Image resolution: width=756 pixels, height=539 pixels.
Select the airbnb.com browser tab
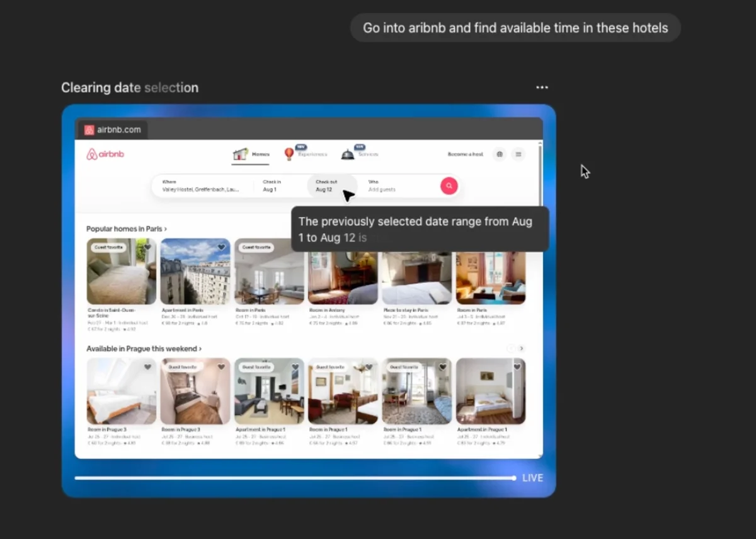(x=113, y=130)
